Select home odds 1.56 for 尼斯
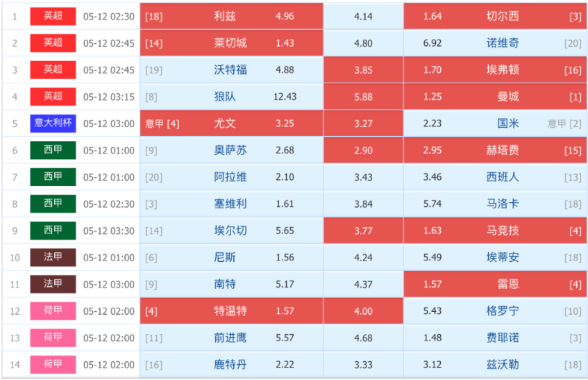Screen dimensions: 588x380 285,257
